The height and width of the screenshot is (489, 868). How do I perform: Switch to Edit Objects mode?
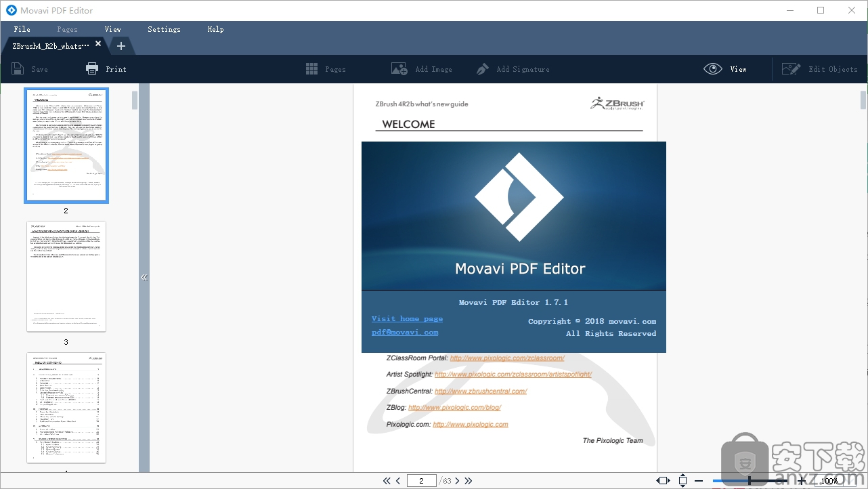(x=819, y=69)
